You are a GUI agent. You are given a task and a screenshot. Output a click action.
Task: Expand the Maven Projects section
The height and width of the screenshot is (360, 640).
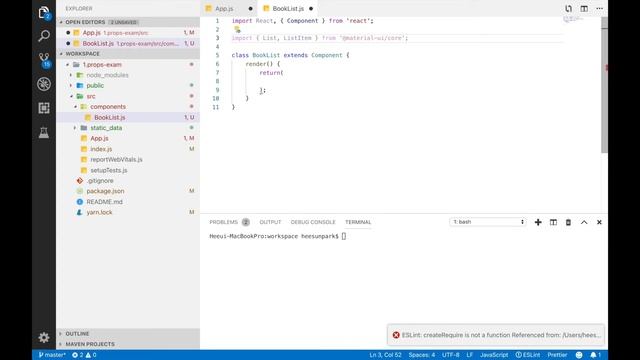(128, 344)
